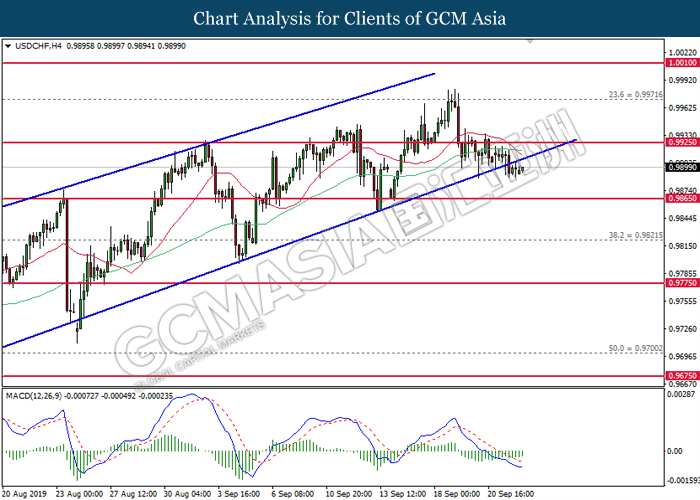Click the OHLC values 0.98958 0.98997 0.98941 0.98990
The height and width of the screenshot is (500, 700).
pyautogui.click(x=126, y=46)
